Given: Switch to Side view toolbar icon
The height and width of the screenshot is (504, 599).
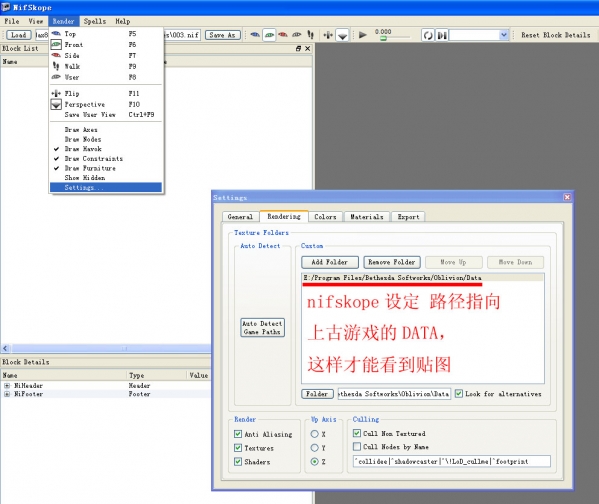Looking at the screenshot, I should (x=283, y=35).
